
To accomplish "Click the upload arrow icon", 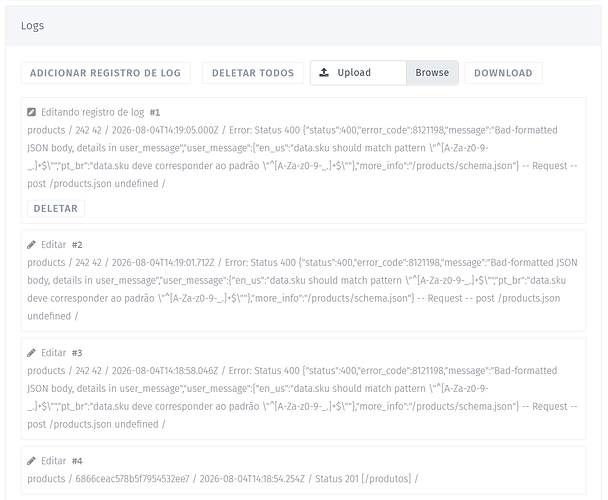I will [x=324, y=72].
